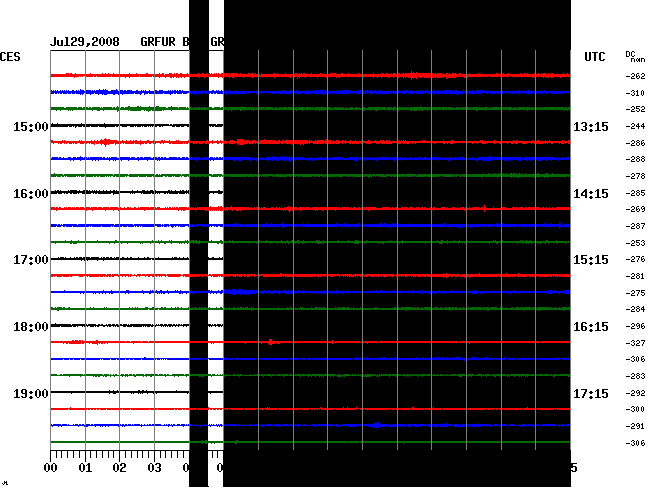Click the UTC column header
Screen dimensions: 650x494
(594, 56)
